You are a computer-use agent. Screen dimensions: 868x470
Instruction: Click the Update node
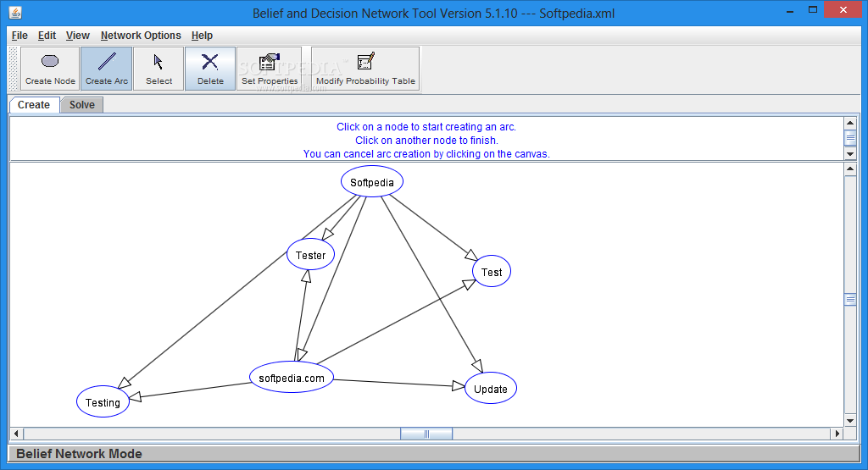[x=491, y=388]
